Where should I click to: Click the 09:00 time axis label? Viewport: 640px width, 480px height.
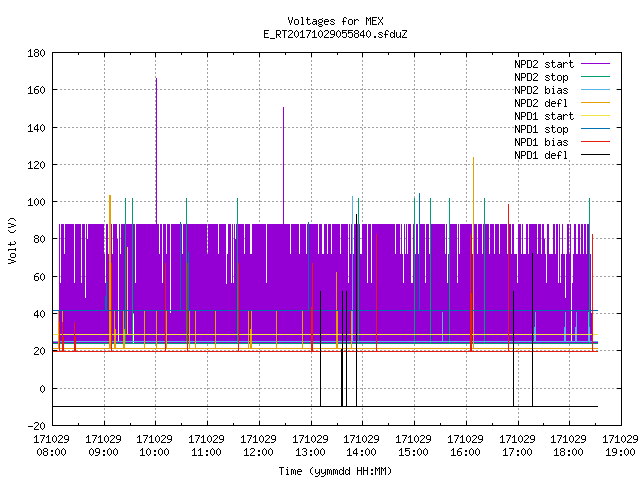coord(103,452)
